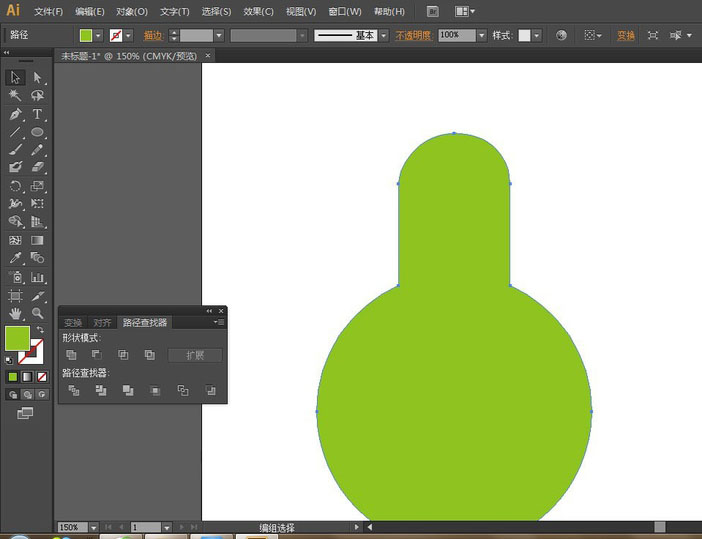Select the Eyedropper tool

point(15,258)
